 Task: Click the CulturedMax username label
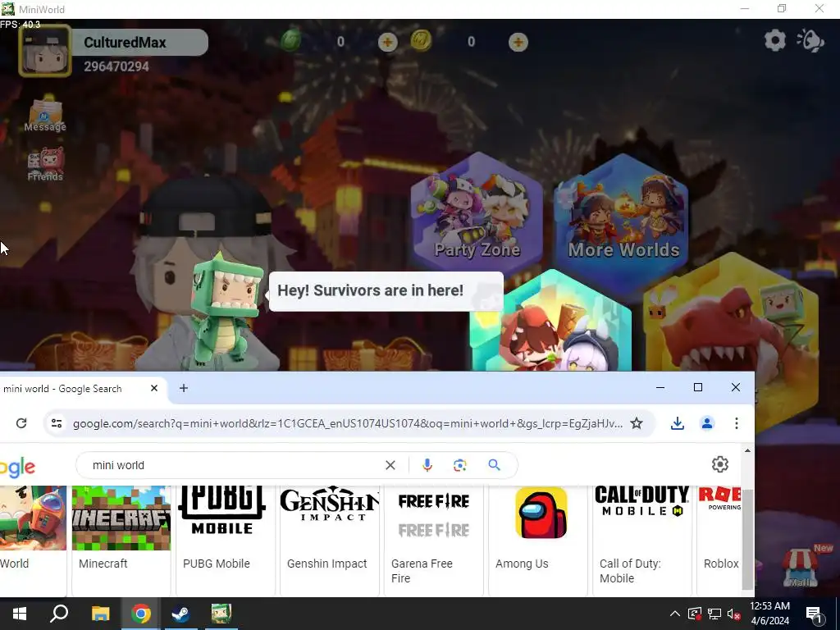click(x=125, y=43)
